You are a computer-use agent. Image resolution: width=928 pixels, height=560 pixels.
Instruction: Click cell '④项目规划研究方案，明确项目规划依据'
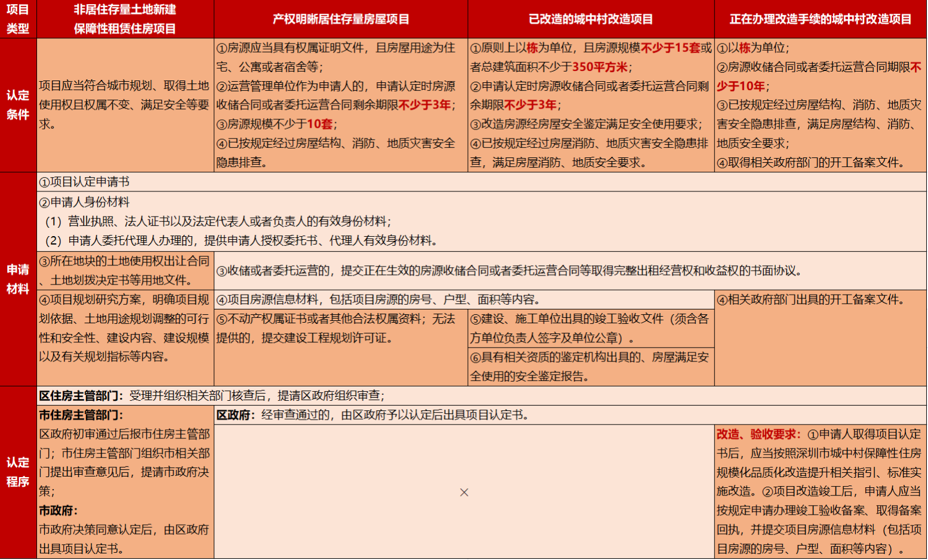coord(125,338)
